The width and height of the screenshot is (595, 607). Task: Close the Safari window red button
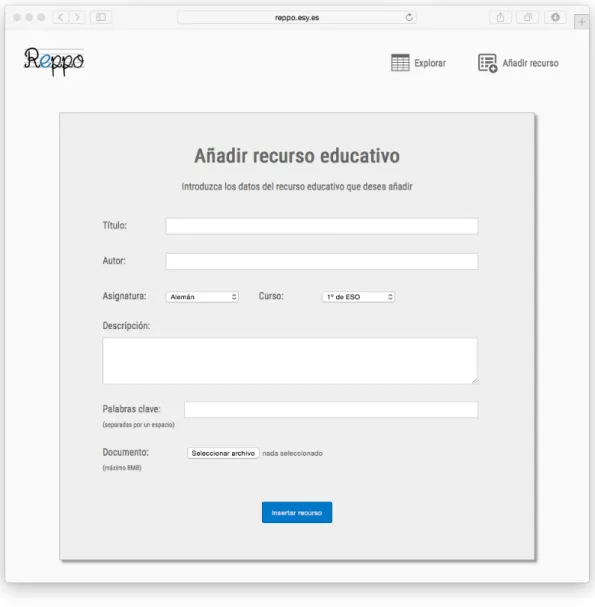coord(17,17)
